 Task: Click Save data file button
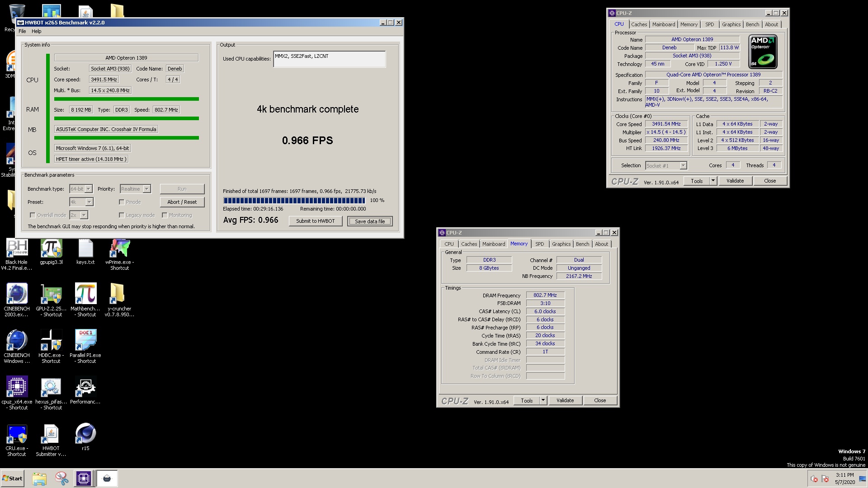[370, 221]
